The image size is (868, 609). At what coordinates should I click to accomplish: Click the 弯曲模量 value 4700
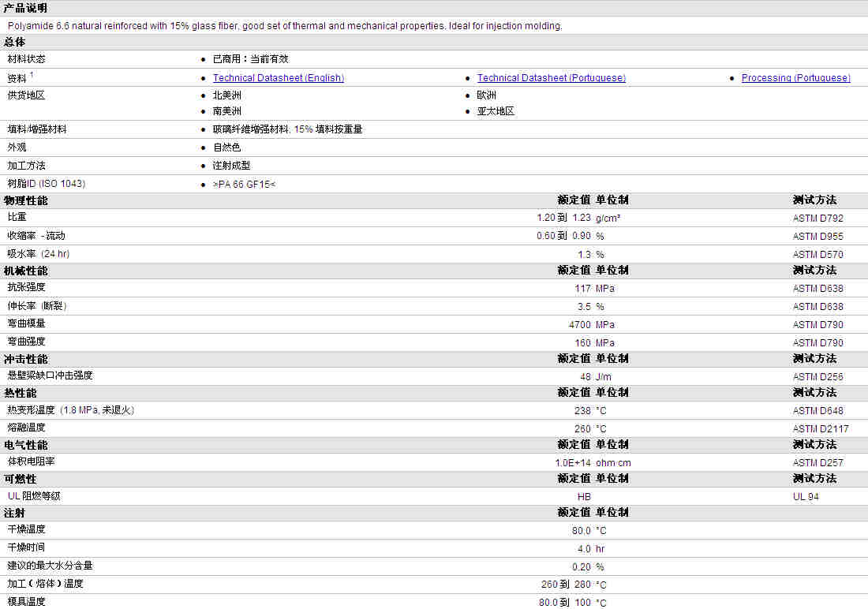(580, 325)
